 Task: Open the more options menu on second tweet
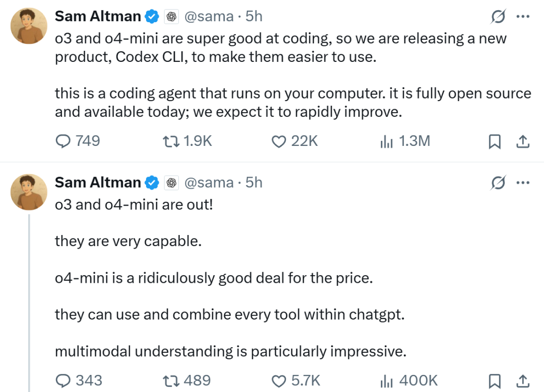pos(523,182)
